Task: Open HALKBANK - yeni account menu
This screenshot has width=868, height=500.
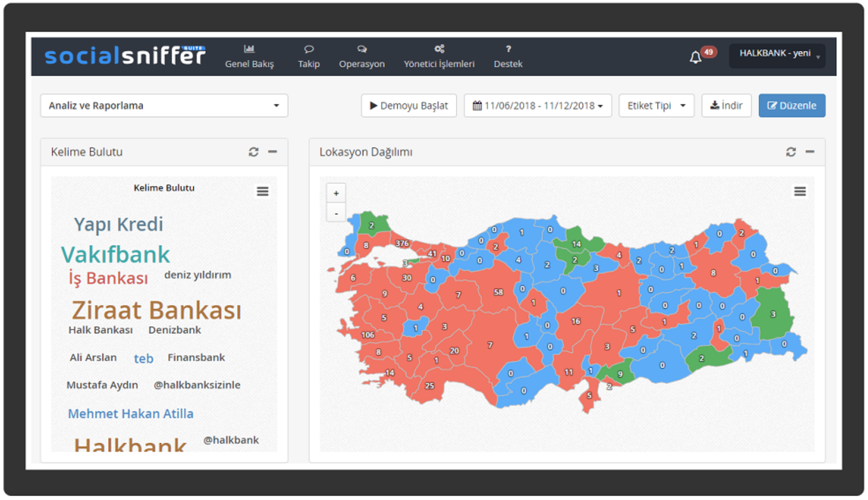Action: coord(777,55)
